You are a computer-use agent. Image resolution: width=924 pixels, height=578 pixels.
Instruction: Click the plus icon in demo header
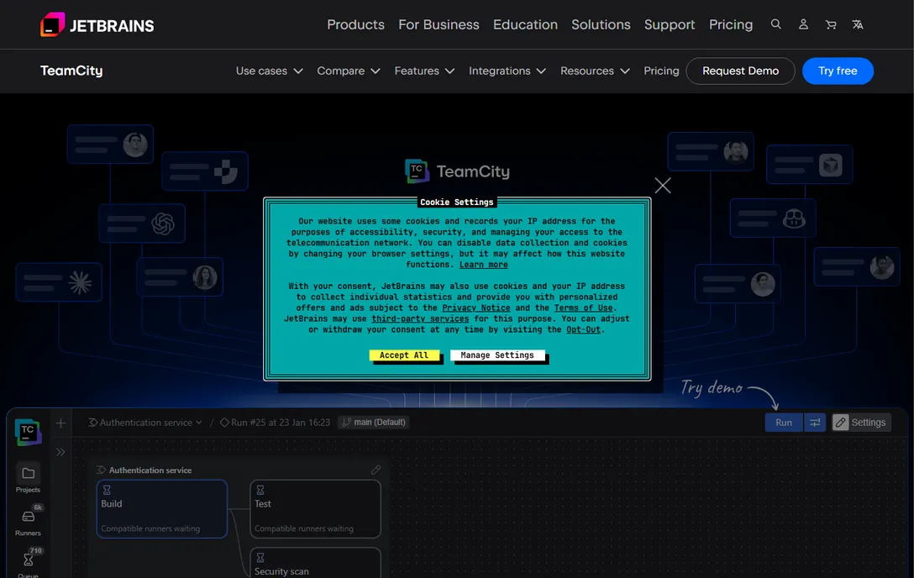(60, 423)
